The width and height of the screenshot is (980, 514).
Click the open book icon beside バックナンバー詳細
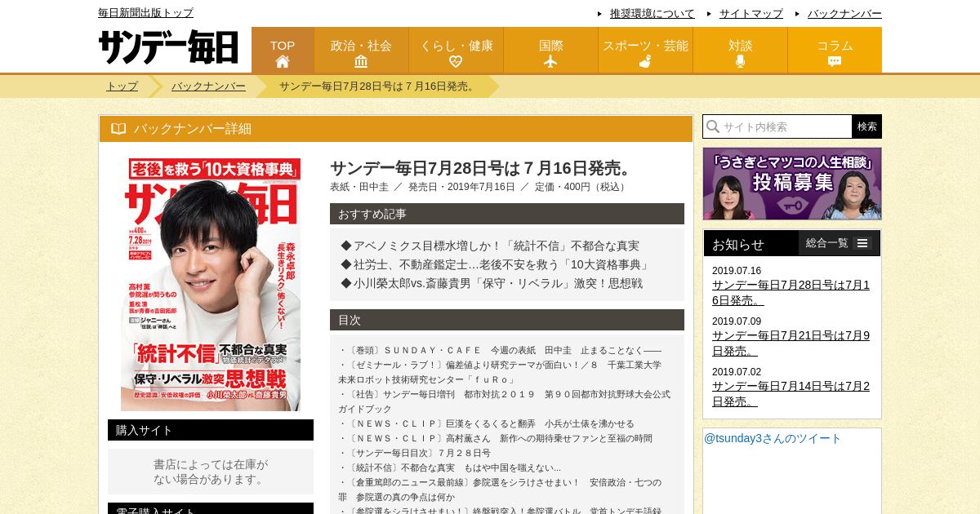click(118, 129)
